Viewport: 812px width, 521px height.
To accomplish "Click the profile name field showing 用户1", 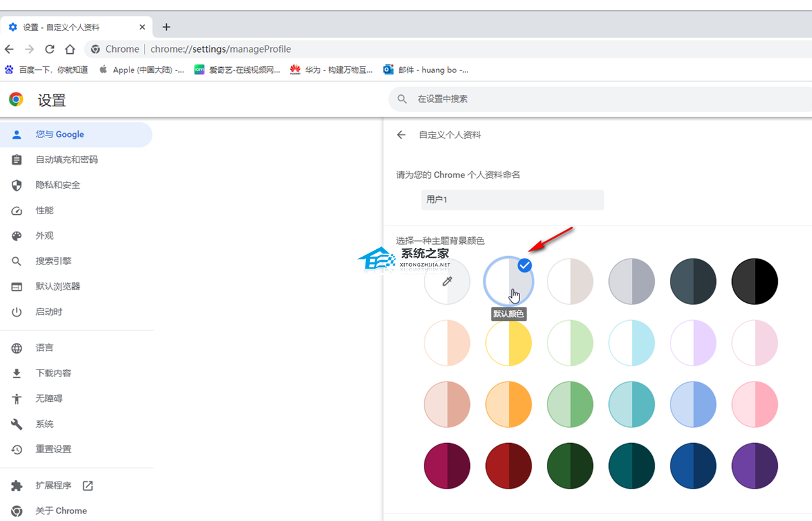I will (x=512, y=200).
